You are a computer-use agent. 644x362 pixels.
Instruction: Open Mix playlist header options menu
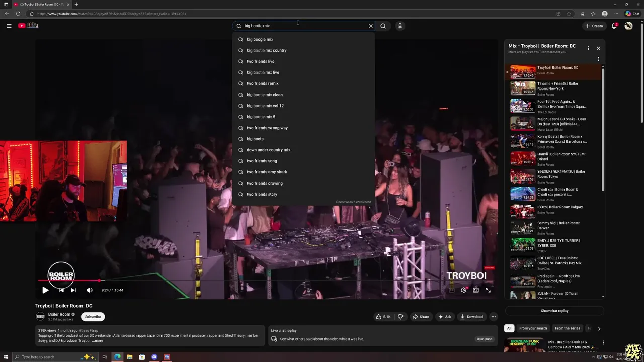pyautogui.click(x=588, y=48)
